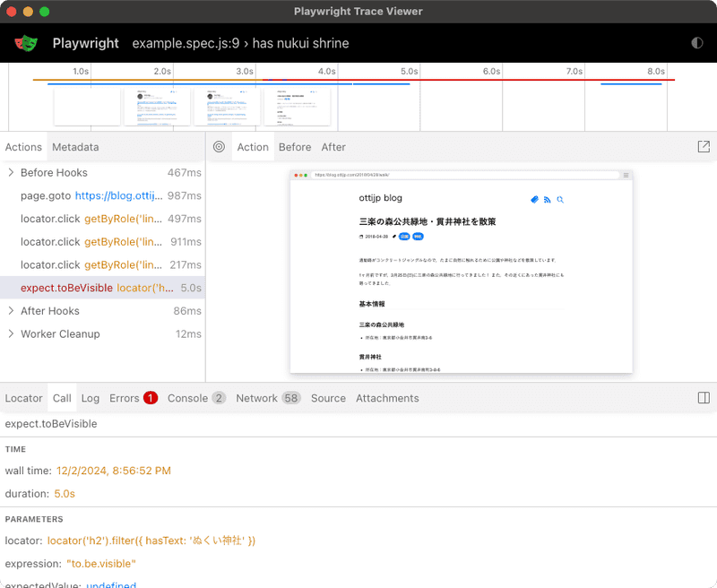Select the page.goto action row
717x588 pixels.
click(102, 195)
